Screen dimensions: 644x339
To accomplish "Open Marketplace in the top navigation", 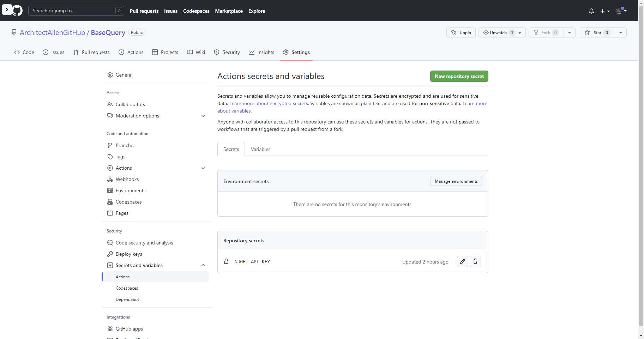I will 229,11.
